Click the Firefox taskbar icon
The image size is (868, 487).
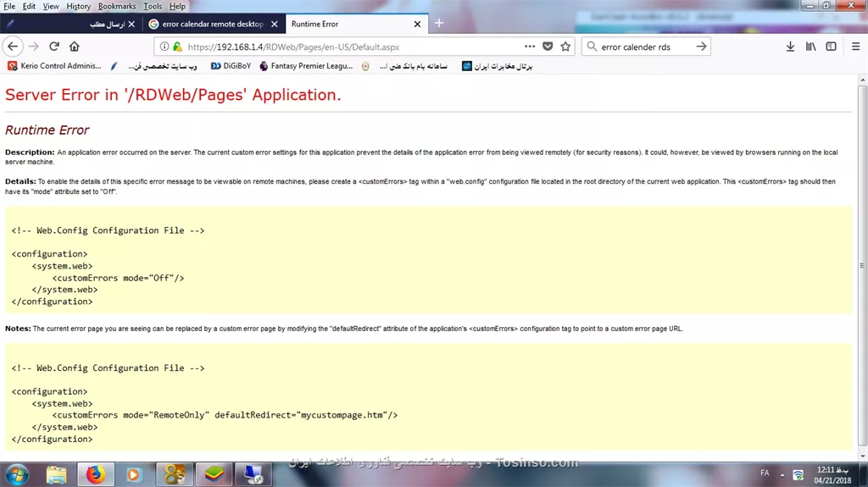click(x=95, y=475)
